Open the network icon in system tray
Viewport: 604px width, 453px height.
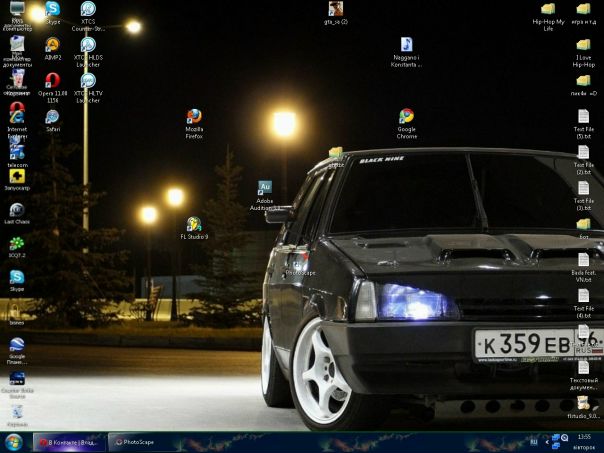[x=555, y=437]
